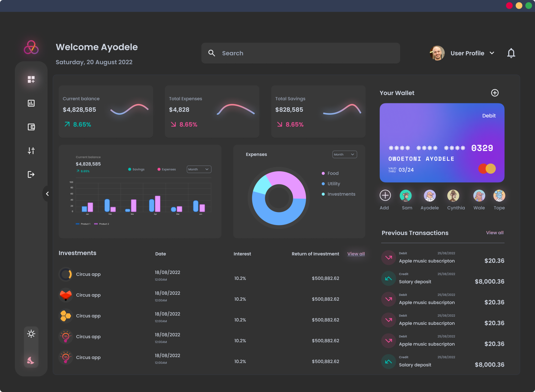Click the red fox Circus app icon
This screenshot has height=392, width=535.
(x=66, y=295)
